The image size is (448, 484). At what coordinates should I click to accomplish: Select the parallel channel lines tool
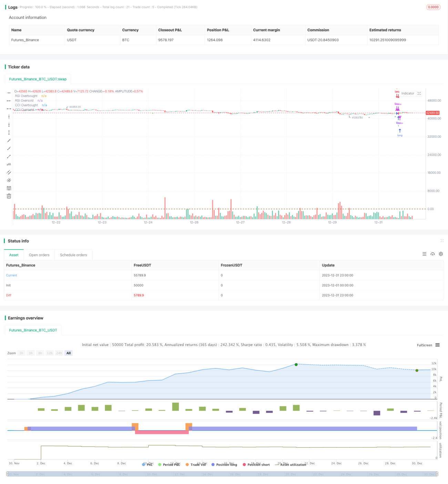coord(9,172)
